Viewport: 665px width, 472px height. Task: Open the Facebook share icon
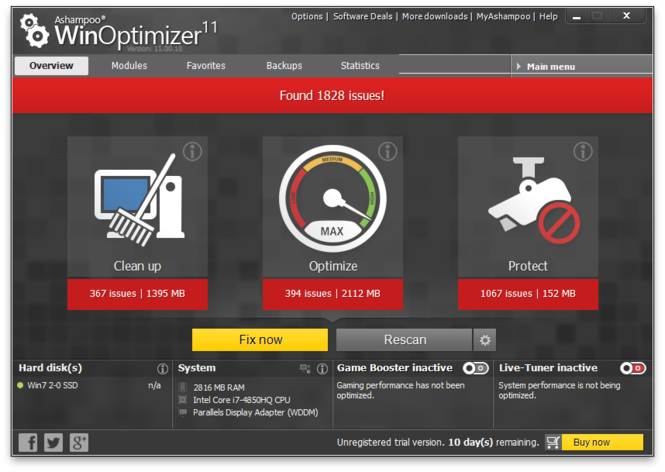pyautogui.click(x=28, y=442)
